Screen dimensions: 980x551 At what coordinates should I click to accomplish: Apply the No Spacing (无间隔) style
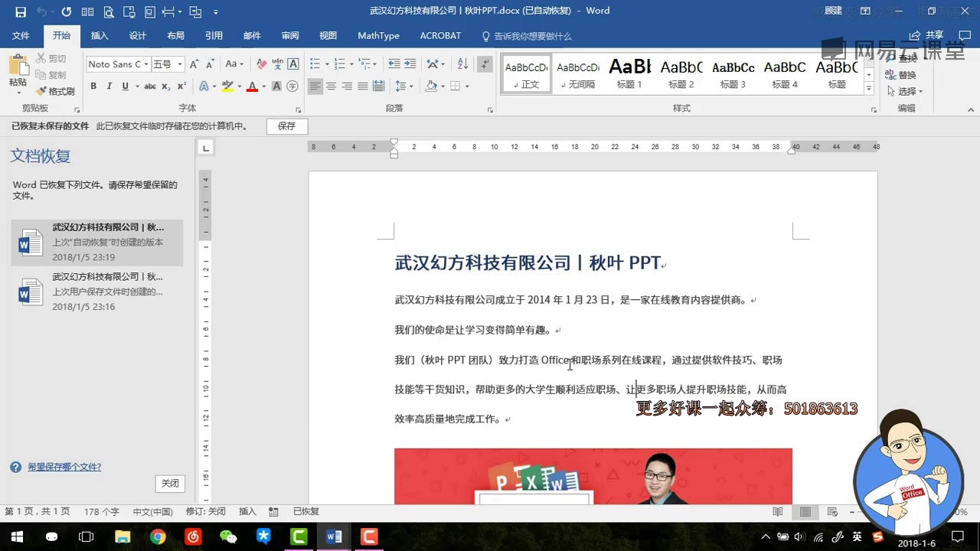[x=578, y=74]
